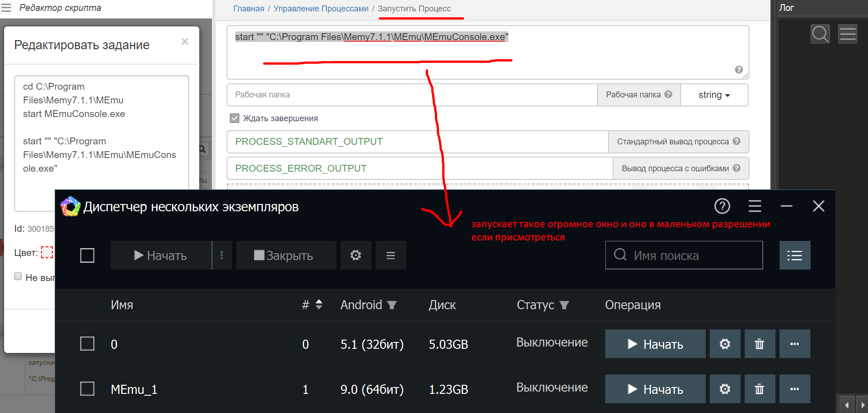Go to Главная breadcrumb link
Viewport: 868px width, 413px height.
click(248, 9)
